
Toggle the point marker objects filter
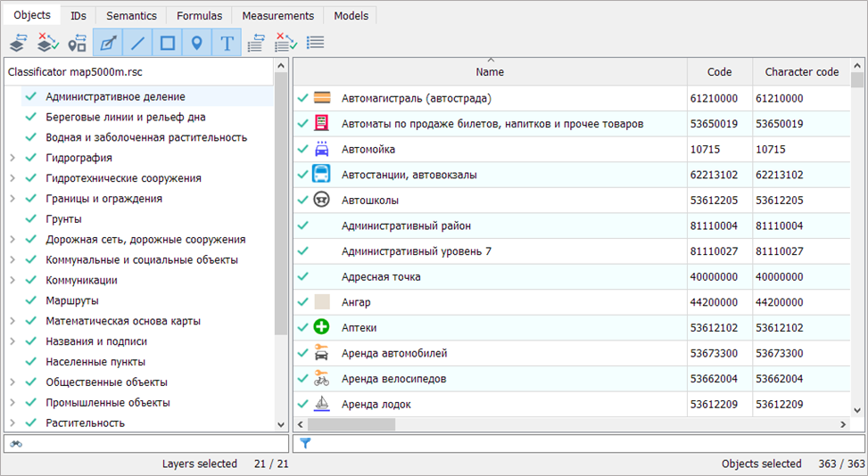[x=197, y=43]
